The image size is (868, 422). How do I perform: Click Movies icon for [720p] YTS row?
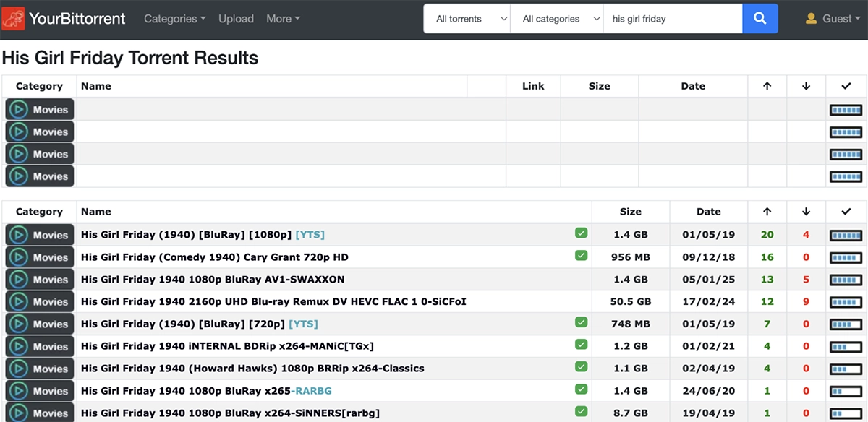point(40,324)
